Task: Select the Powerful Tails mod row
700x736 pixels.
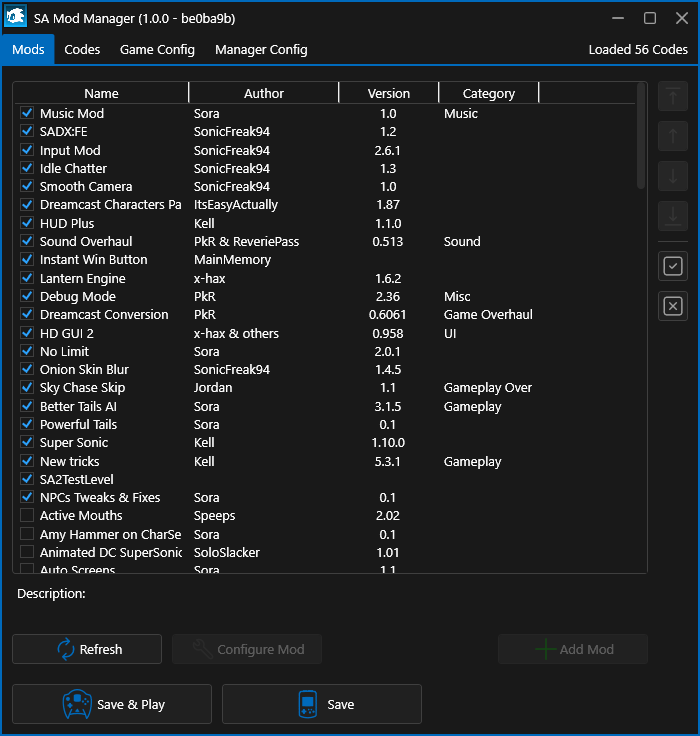Action: 326,424
